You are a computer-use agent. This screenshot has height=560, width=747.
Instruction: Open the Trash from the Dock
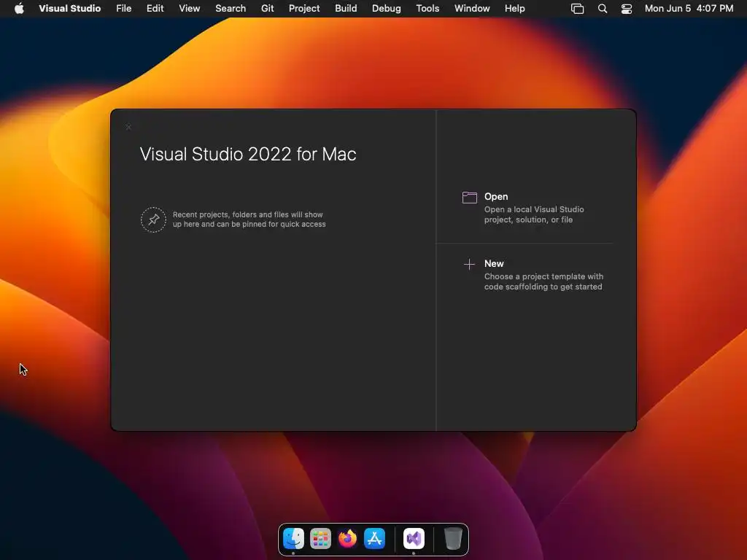pos(452,539)
